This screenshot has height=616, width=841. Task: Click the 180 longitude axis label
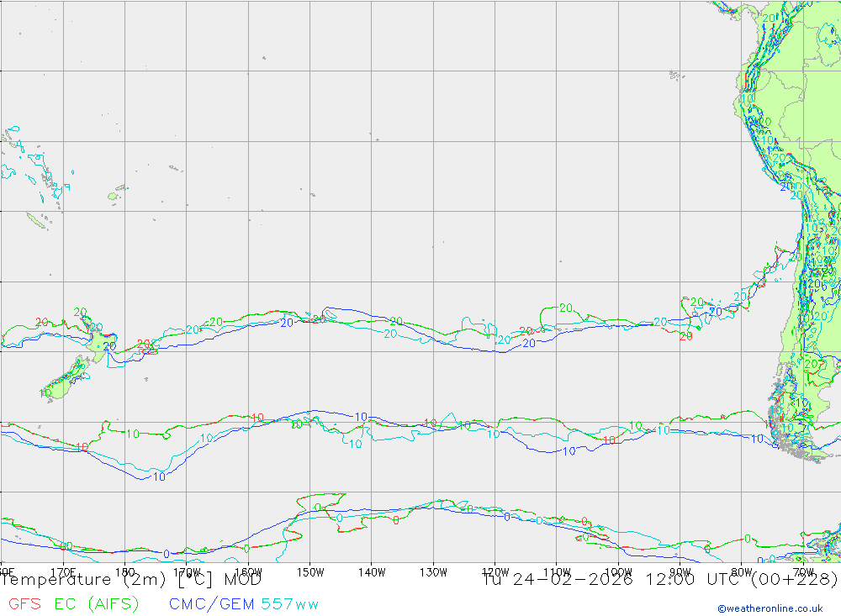pyautogui.click(x=125, y=572)
